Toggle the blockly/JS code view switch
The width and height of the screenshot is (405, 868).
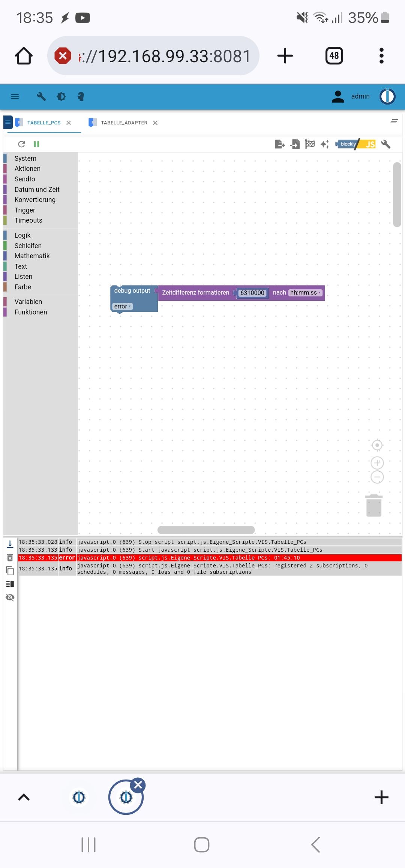[355, 144]
